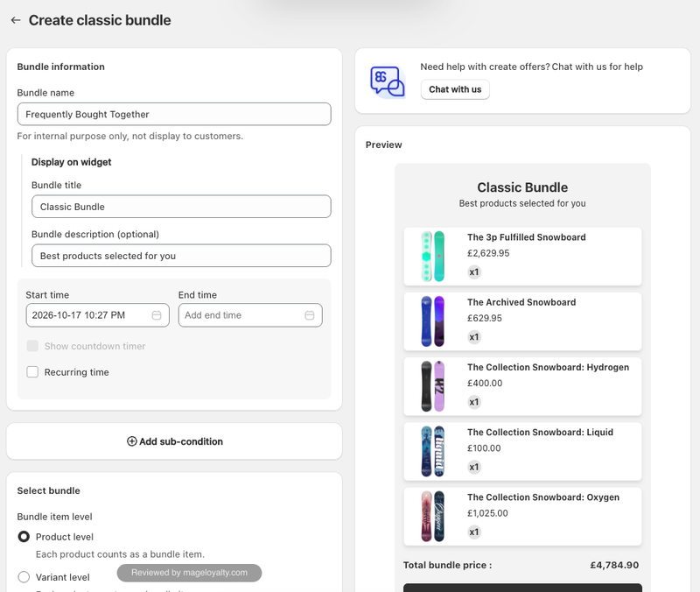Select the Variant level radio button
The height and width of the screenshot is (592, 700).
(24, 577)
